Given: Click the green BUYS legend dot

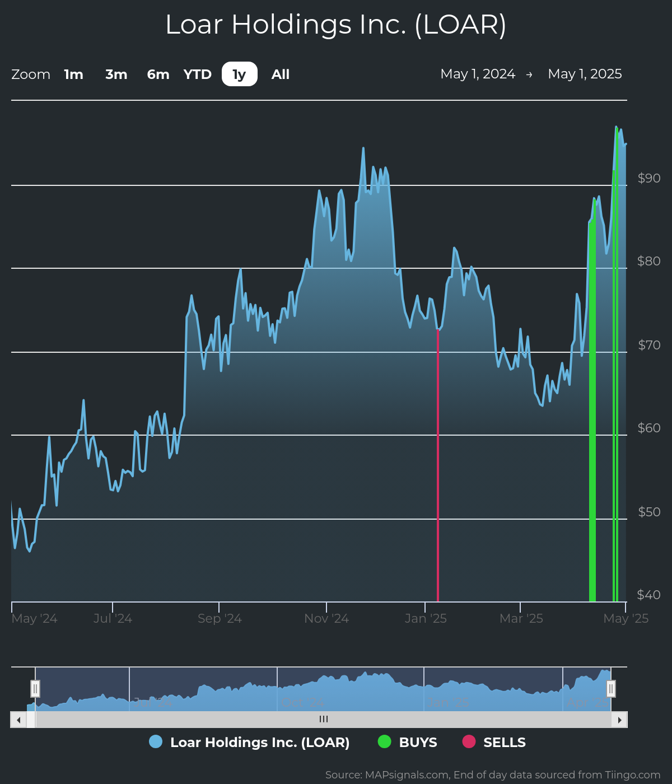Looking at the screenshot, I should [384, 741].
